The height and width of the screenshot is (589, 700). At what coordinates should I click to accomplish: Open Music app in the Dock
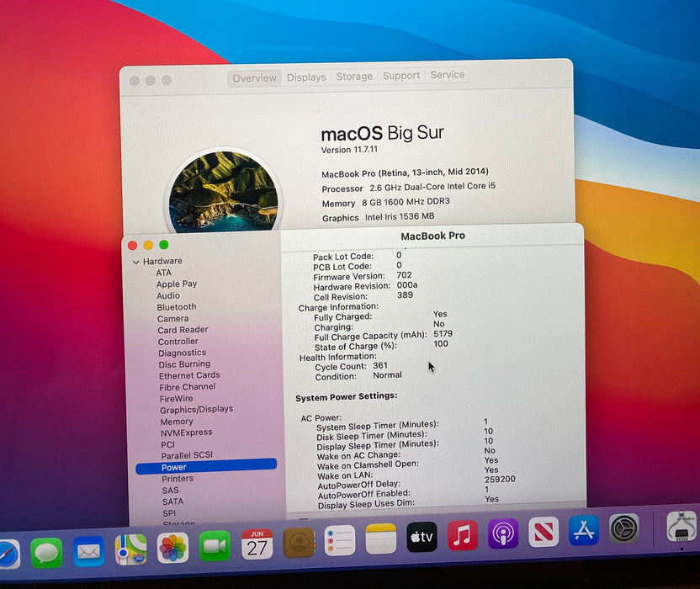pos(463,535)
